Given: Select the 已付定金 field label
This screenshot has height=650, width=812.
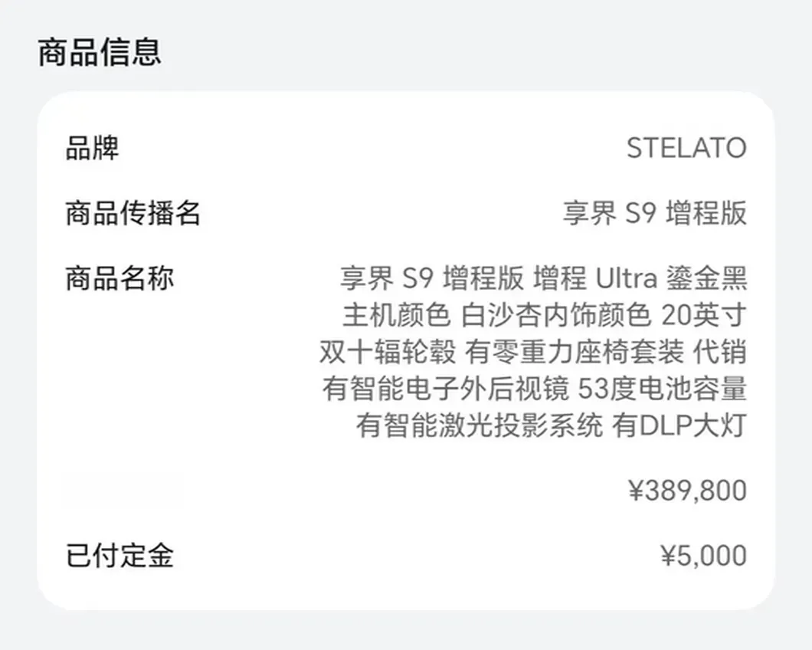Looking at the screenshot, I should 119,555.
